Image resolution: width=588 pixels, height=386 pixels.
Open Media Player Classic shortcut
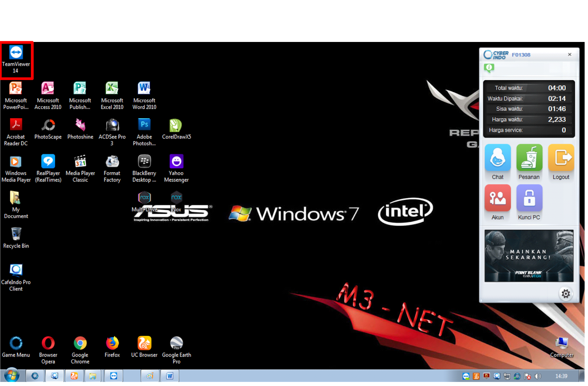tap(80, 169)
